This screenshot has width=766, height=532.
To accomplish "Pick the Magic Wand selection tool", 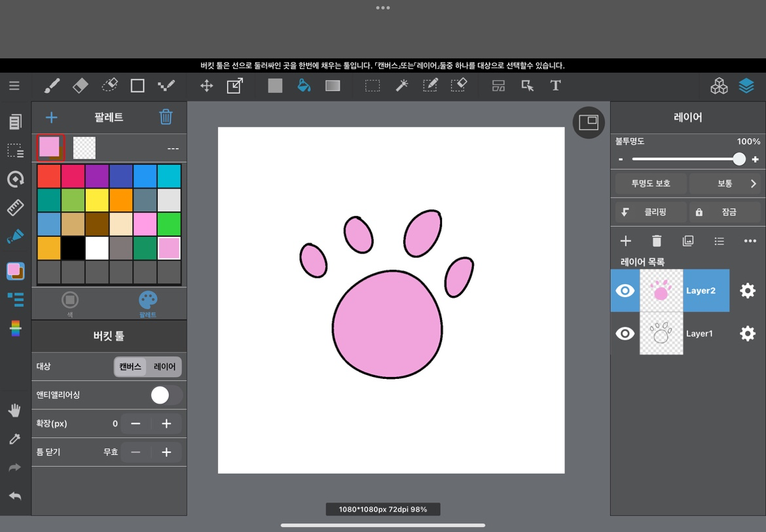I will (x=401, y=86).
